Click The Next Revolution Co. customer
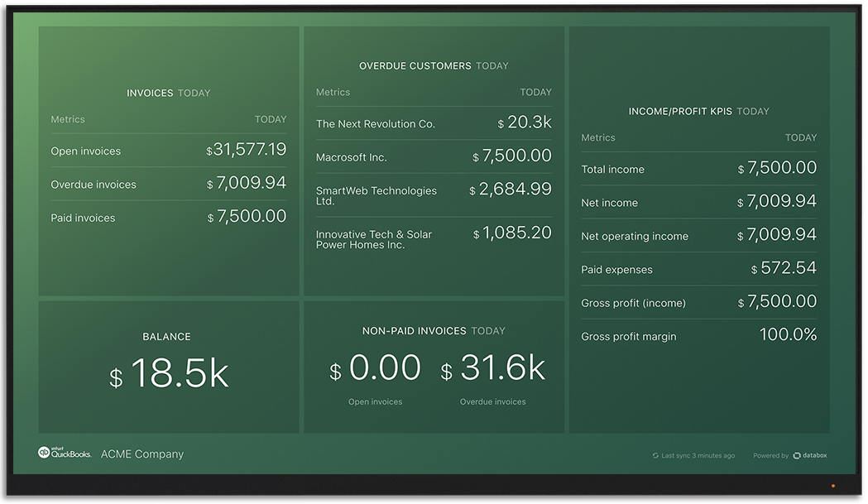868x504 pixels. pyautogui.click(x=375, y=124)
